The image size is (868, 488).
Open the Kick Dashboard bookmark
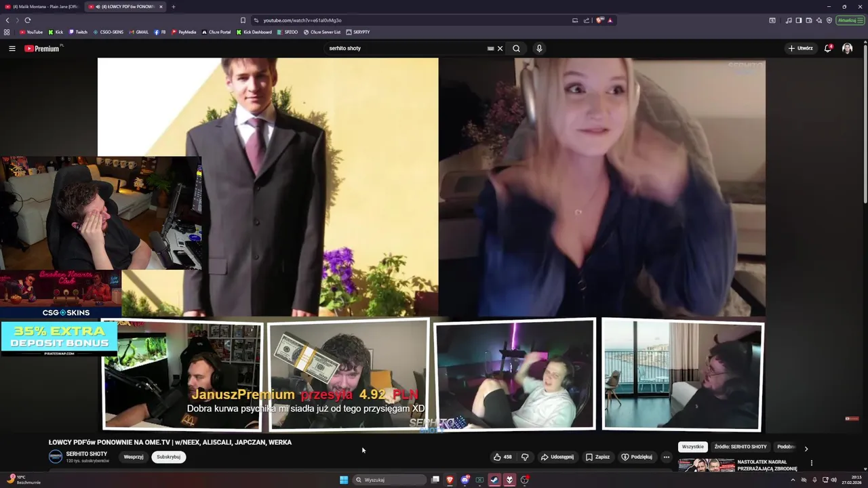pyautogui.click(x=254, y=32)
